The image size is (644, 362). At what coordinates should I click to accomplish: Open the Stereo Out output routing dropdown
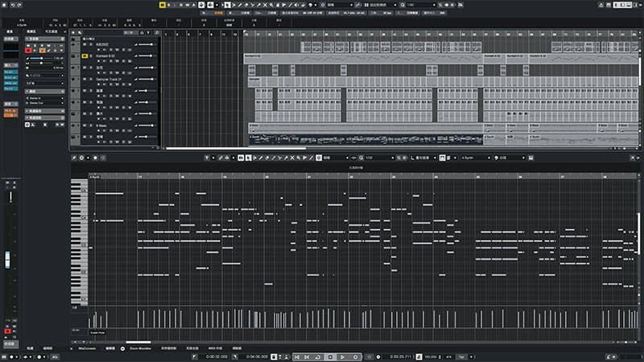(45, 103)
